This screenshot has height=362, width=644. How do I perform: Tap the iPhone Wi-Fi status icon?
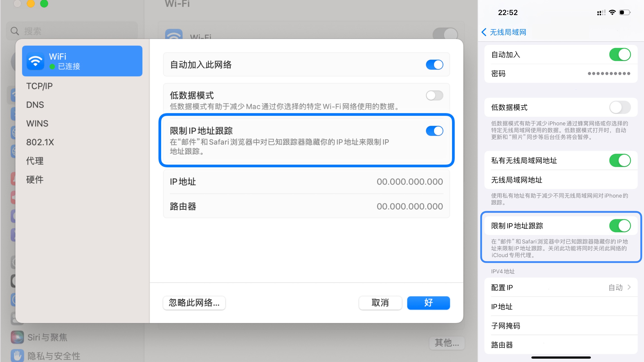coord(612,12)
